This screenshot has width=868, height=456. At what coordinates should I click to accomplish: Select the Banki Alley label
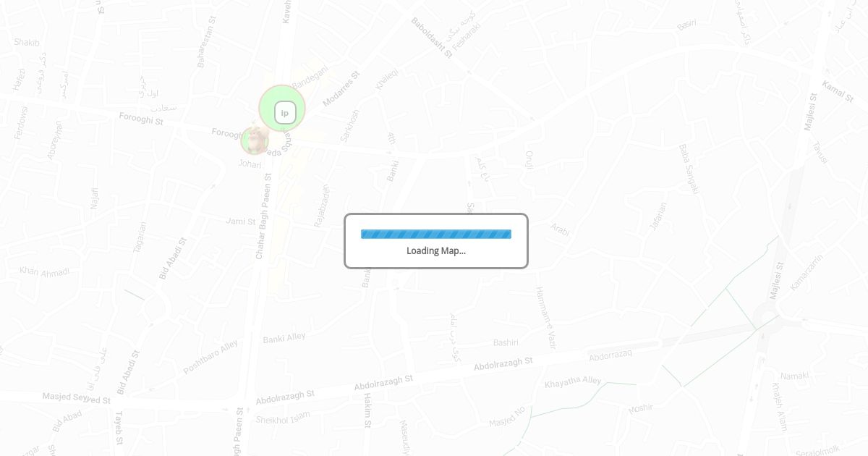[284, 337]
